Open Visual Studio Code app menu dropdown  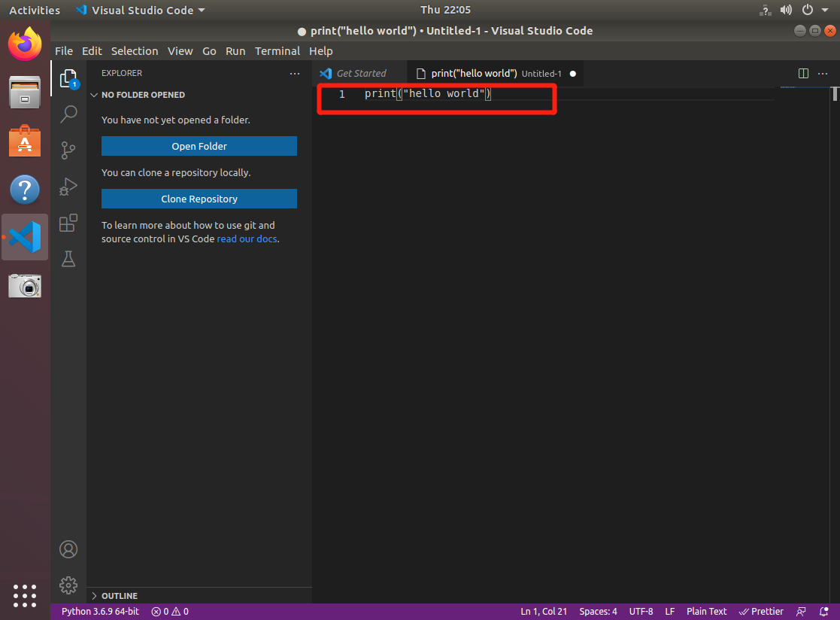point(141,11)
